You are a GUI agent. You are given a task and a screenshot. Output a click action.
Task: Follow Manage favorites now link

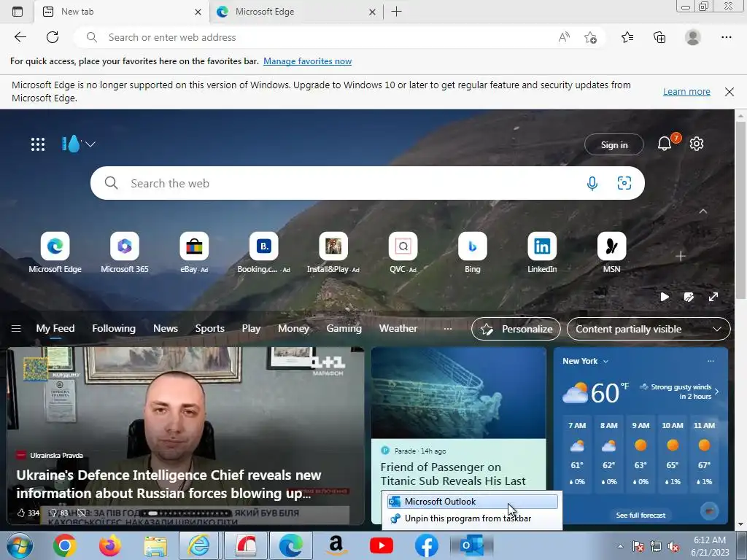point(307,61)
